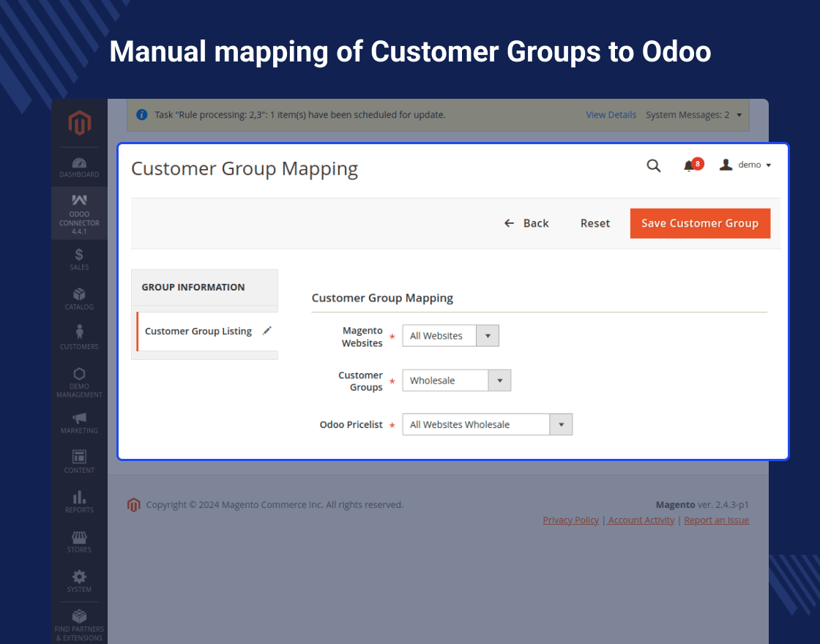The height and width of the screenshot is (644, 820).
Task: Open notifications bell with 8 alerts
Action: [693, 165]
